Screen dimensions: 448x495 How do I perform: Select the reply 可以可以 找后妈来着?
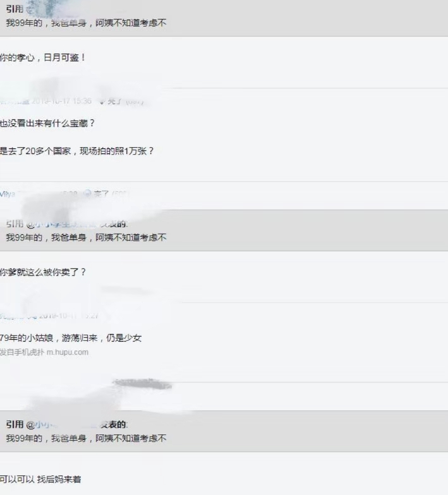click(40, 479)
